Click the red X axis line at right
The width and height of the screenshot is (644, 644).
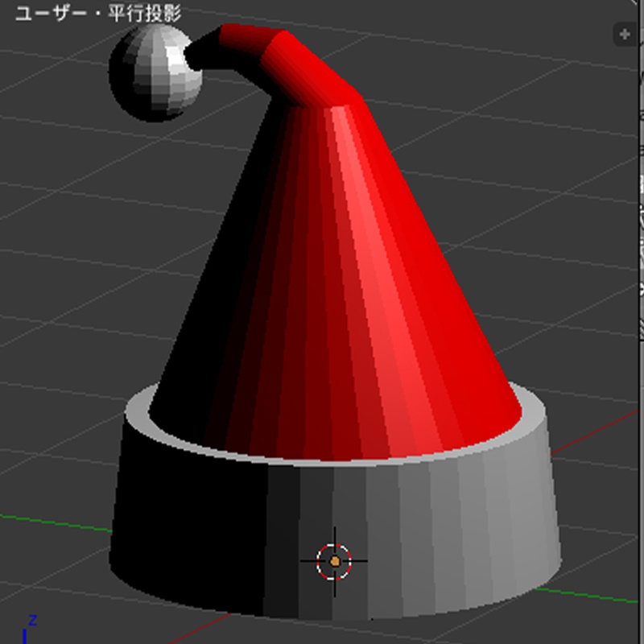pyautogui.click(x=596, y=432)
